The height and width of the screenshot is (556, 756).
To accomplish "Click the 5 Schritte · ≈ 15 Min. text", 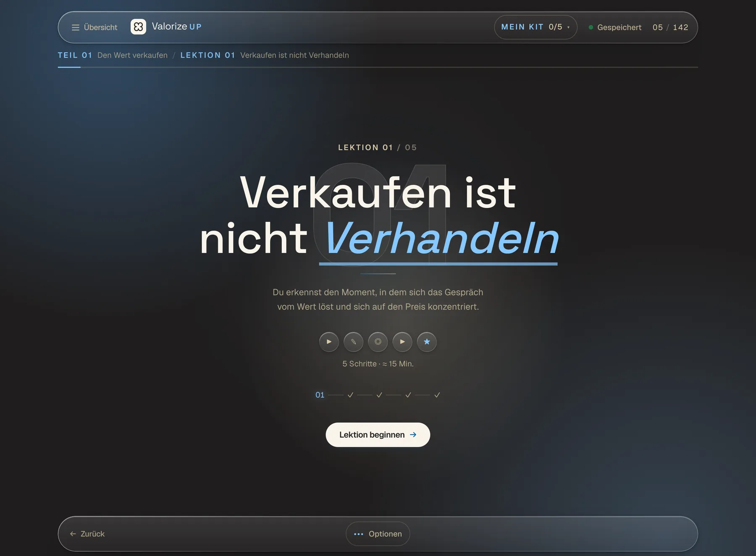I will (x=378, y=364).
